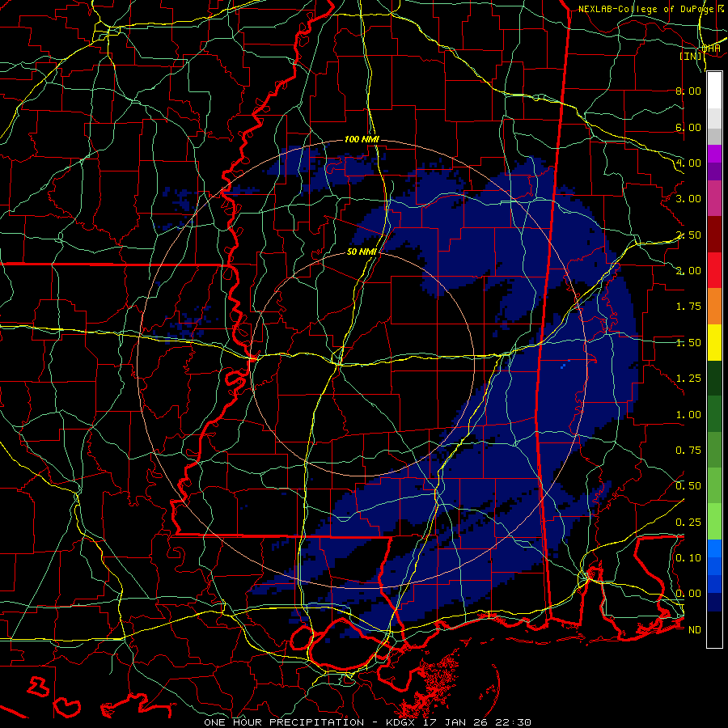Click the bright blue swatch near 0.10
The image size is (728, 728).
pos(714,548)
